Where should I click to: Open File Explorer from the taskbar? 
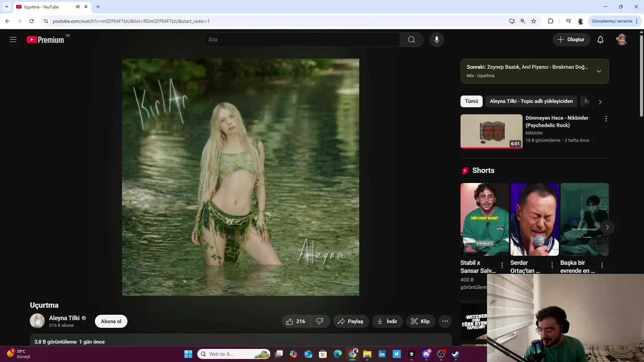(x=367, y=354)
